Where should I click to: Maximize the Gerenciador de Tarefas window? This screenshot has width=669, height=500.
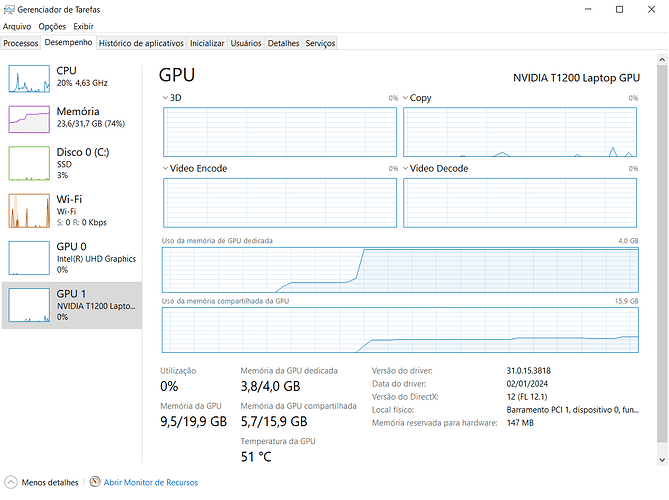click(x=620, y=9)
